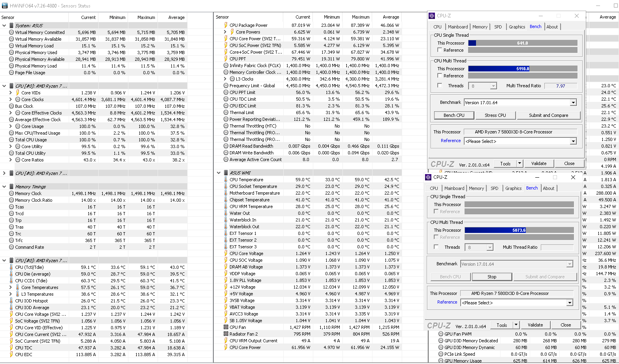Click the icon beside Thermal Limit row

[226, 113]
